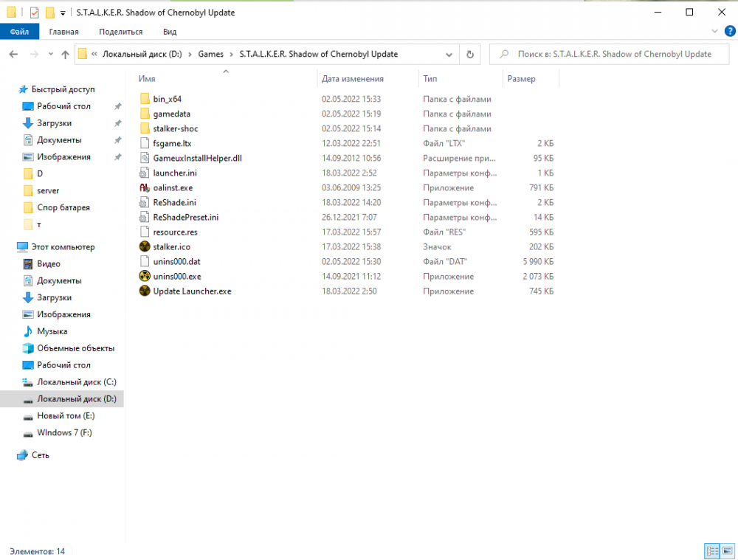Open Explorer help question mark
This screenshot has width=738, height=560.
tap(730, 32)
